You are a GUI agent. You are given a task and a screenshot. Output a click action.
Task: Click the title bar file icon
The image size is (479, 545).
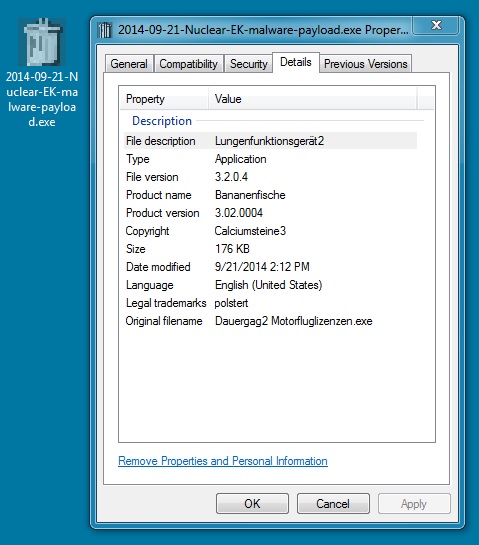[105, 30]
